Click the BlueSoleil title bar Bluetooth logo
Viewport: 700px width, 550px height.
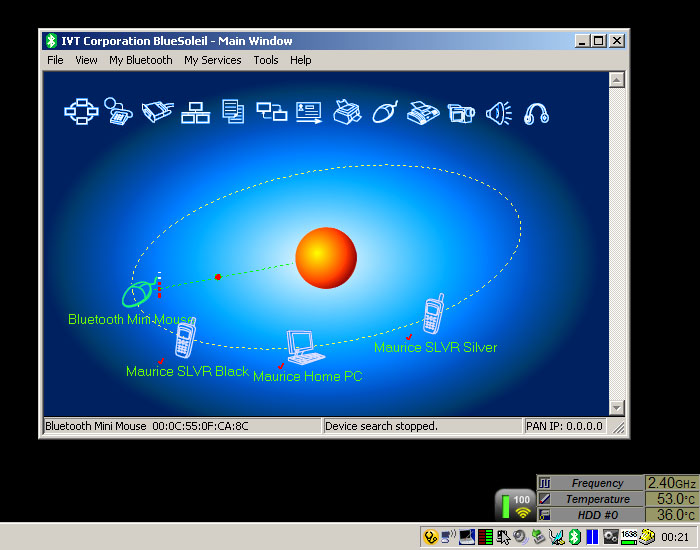pos(51,41)
